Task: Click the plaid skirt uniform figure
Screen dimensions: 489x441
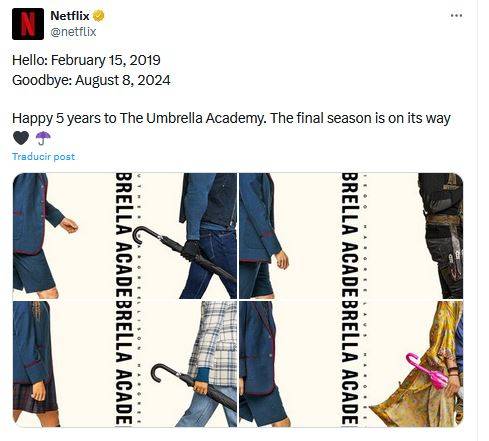Action: [x=35, y=364]
